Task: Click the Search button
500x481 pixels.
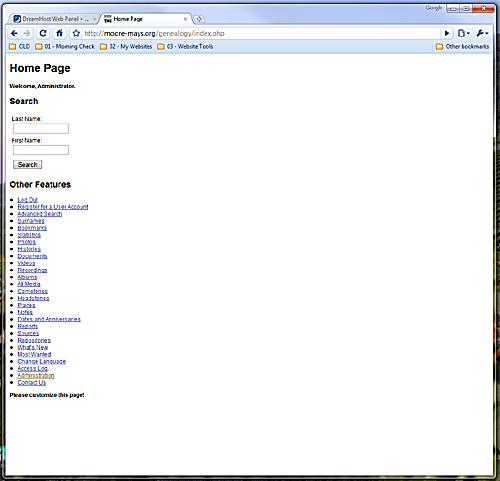Action: click(27, 164)
